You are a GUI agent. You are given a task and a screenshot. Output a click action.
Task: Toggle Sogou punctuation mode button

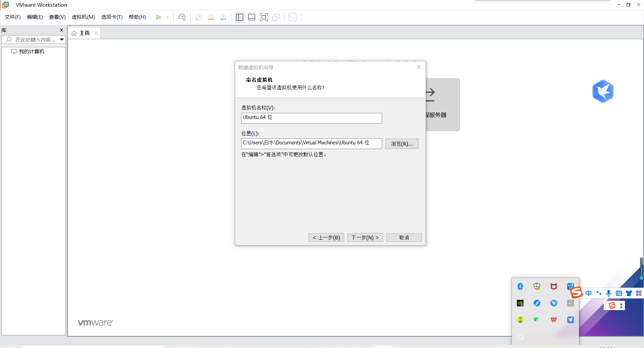[x=599, y=293]
